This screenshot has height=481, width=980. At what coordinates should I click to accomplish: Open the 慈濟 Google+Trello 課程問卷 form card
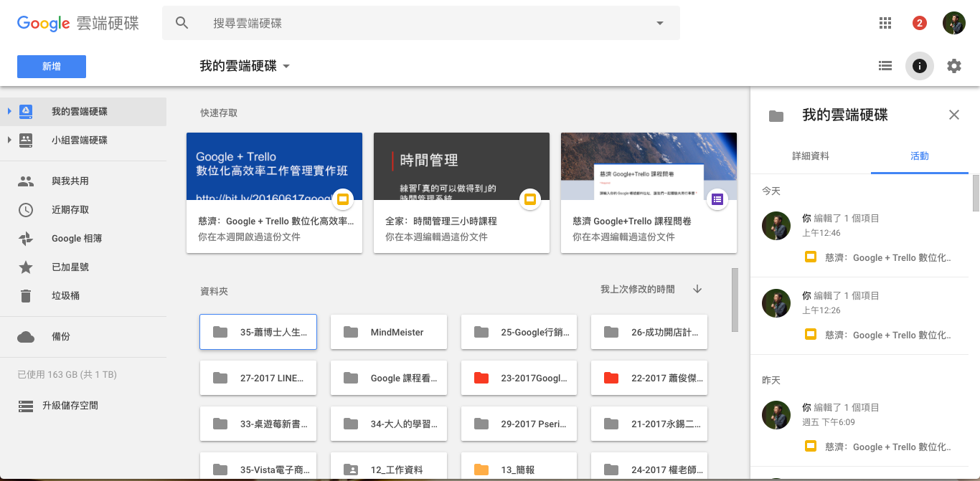coord(649,193)
